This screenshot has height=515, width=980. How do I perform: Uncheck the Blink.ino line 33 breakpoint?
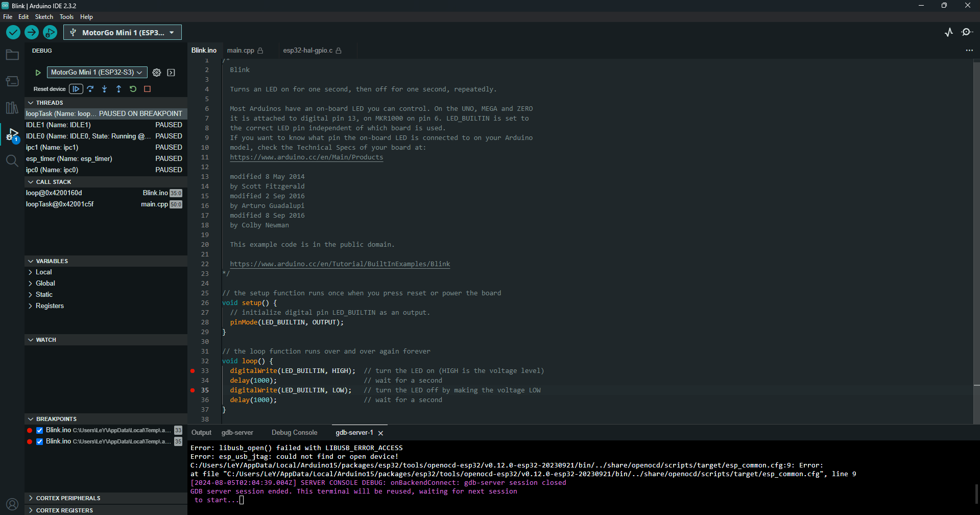39,430
